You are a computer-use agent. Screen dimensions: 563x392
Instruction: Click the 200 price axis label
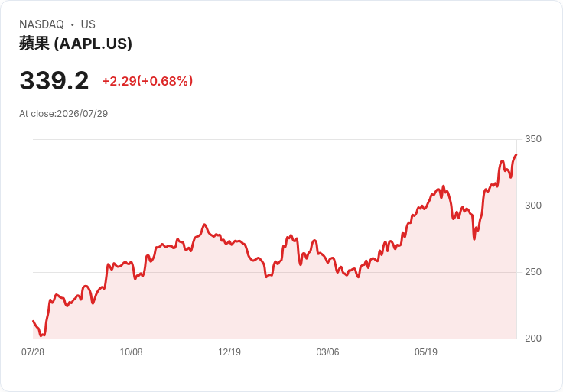click(x=533, y=339)
